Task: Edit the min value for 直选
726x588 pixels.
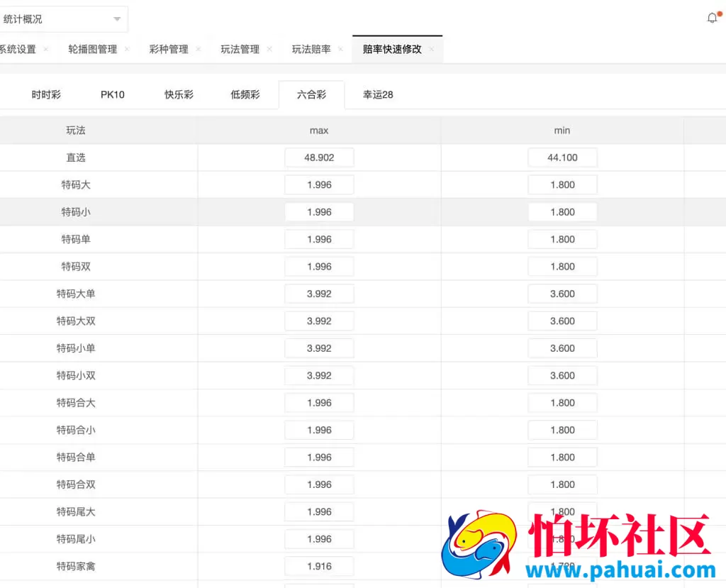Action: click(562, 157)
